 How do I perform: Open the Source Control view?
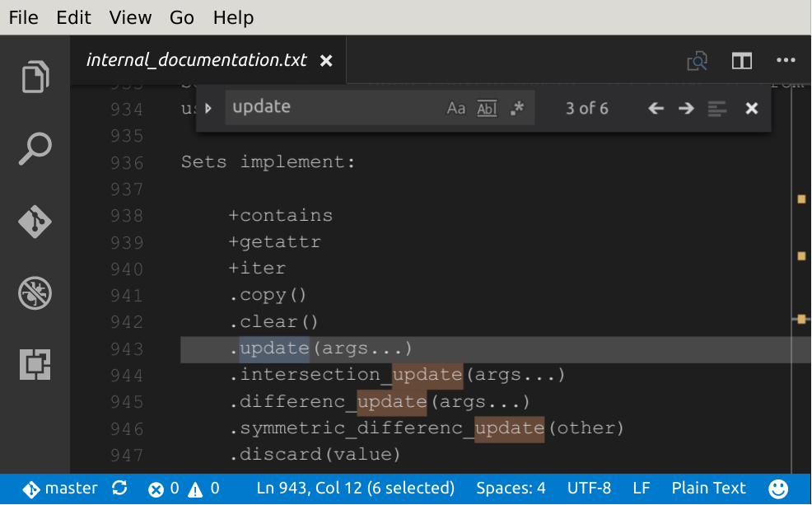coord(35,222)
